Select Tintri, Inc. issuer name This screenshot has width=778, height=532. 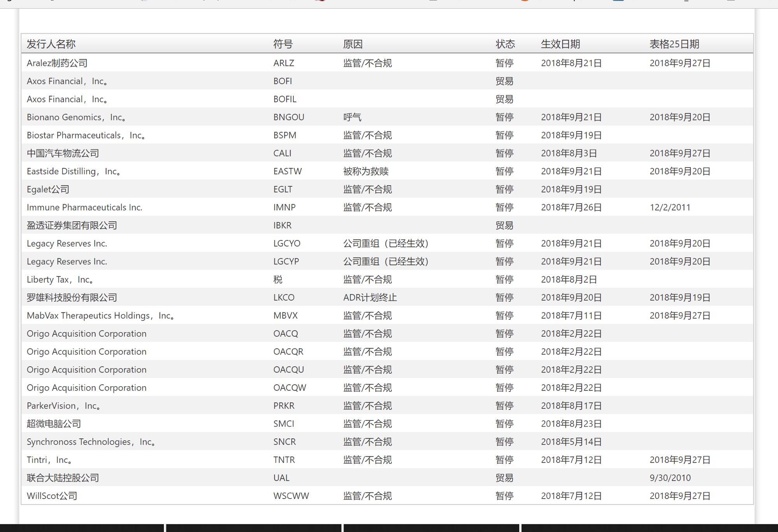[49, 460]
